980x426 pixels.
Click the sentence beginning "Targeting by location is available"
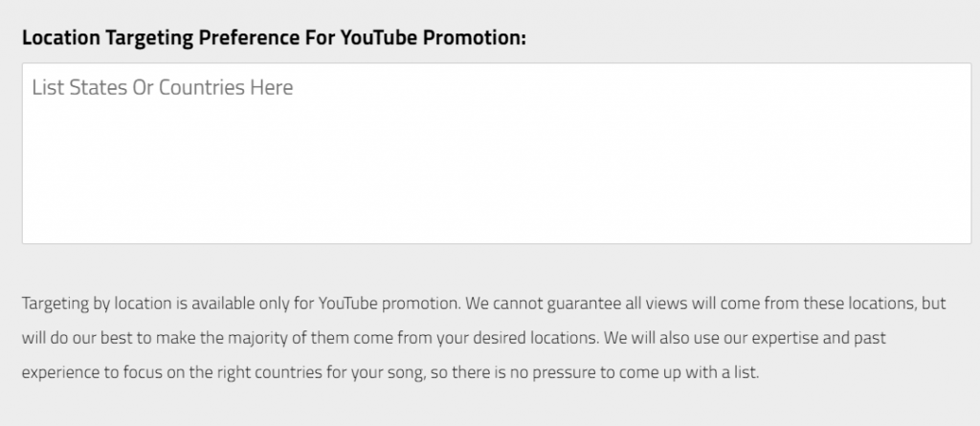pyautogui.click(x=241, y=304)
